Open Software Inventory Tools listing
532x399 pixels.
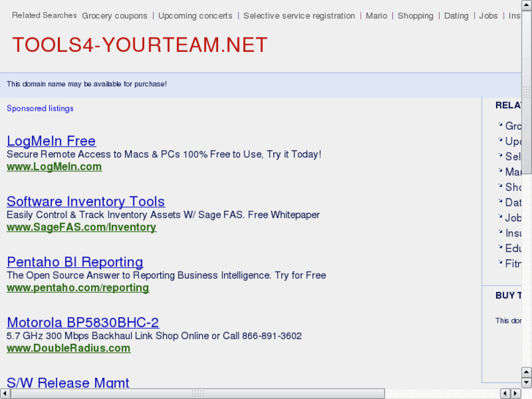(x=86, y=201)
